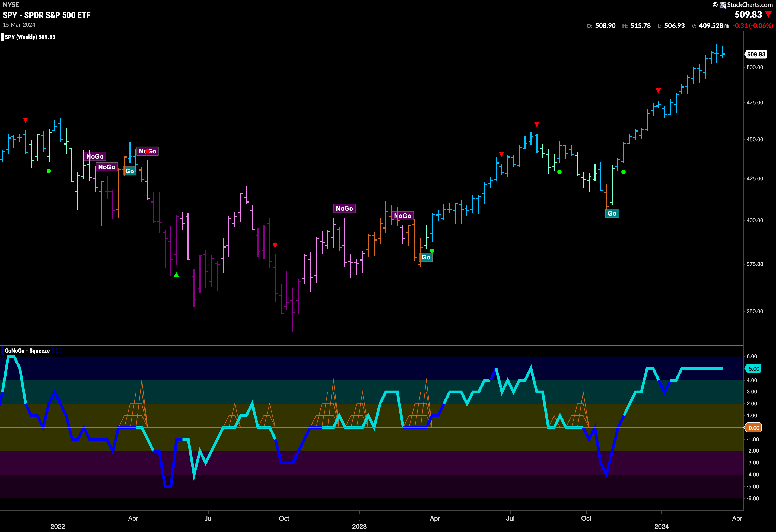Click the orange 0.00 tag on oscillator axis
The height and width of the screenshot is (532, 776).
[753, 428]
